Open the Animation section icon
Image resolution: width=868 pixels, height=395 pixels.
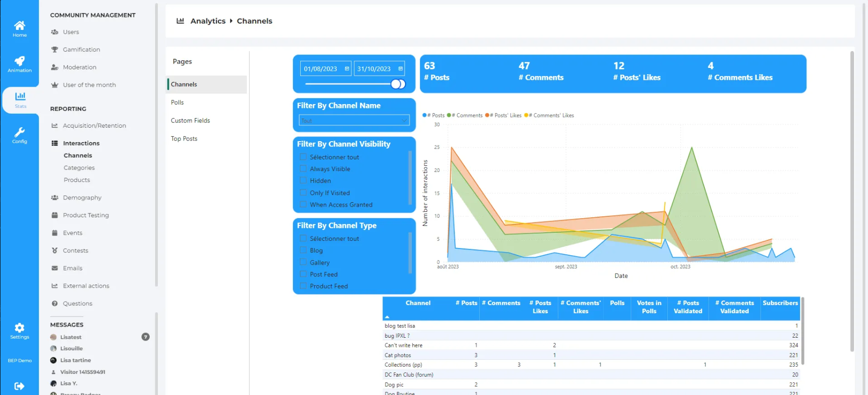point(19,64)
